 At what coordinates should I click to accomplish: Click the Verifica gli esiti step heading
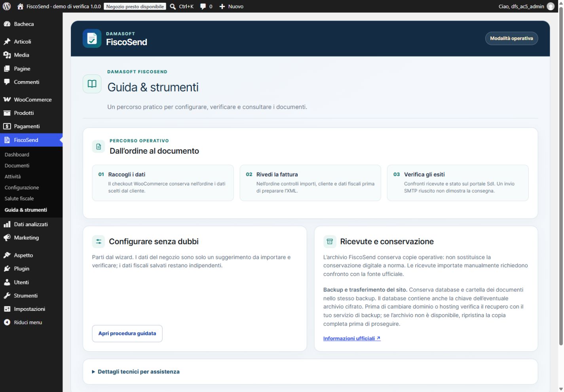[424, 174]
